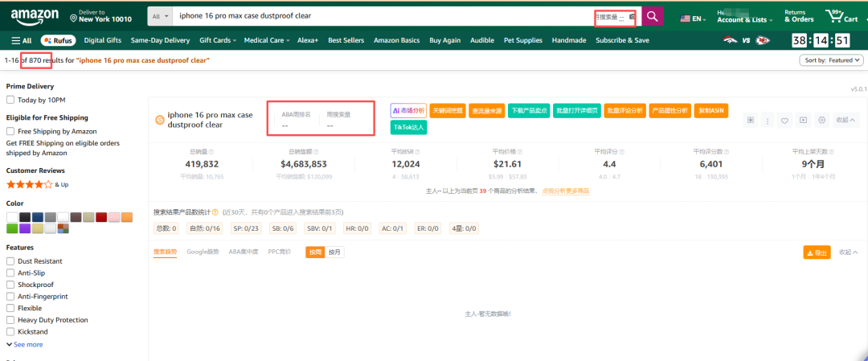Select the red color swatch
868x361 pixels.
point(101,217)
